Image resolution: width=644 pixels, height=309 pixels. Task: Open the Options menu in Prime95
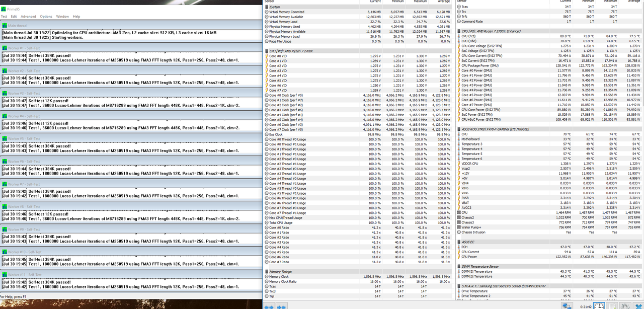(46, 17)
